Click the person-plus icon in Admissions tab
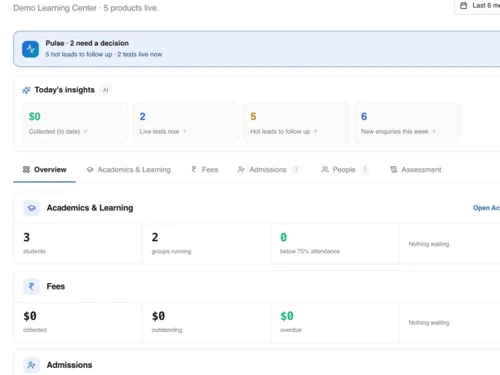This screenshot has width=500, height=375. pyautogui.click(x=241, y=169)
